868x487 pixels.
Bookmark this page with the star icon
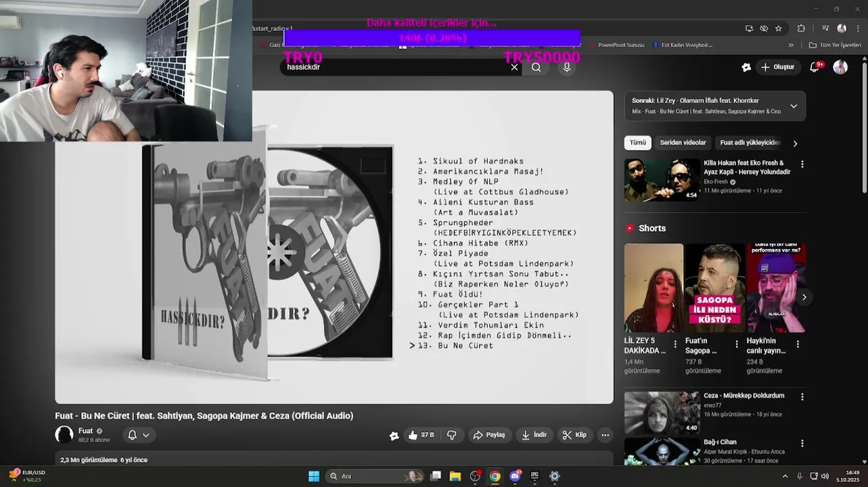coord(779,28)
